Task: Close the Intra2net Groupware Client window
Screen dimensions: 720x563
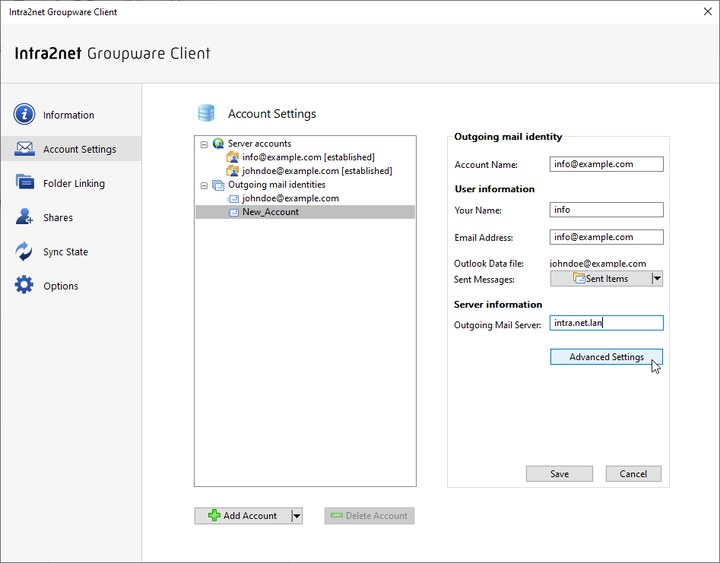Action: click(708, 11)
